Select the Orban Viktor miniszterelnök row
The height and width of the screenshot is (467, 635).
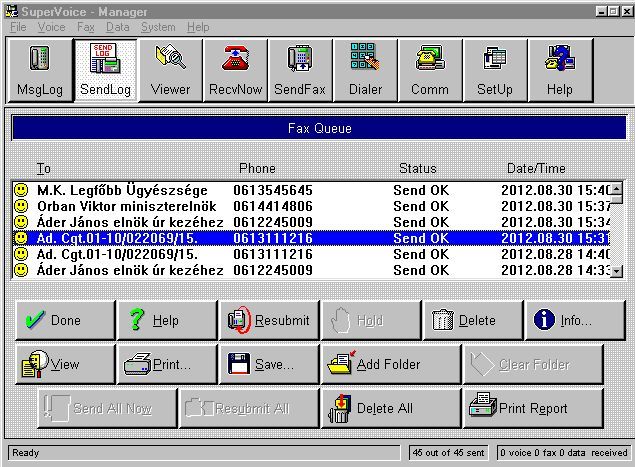click(311, 206)
